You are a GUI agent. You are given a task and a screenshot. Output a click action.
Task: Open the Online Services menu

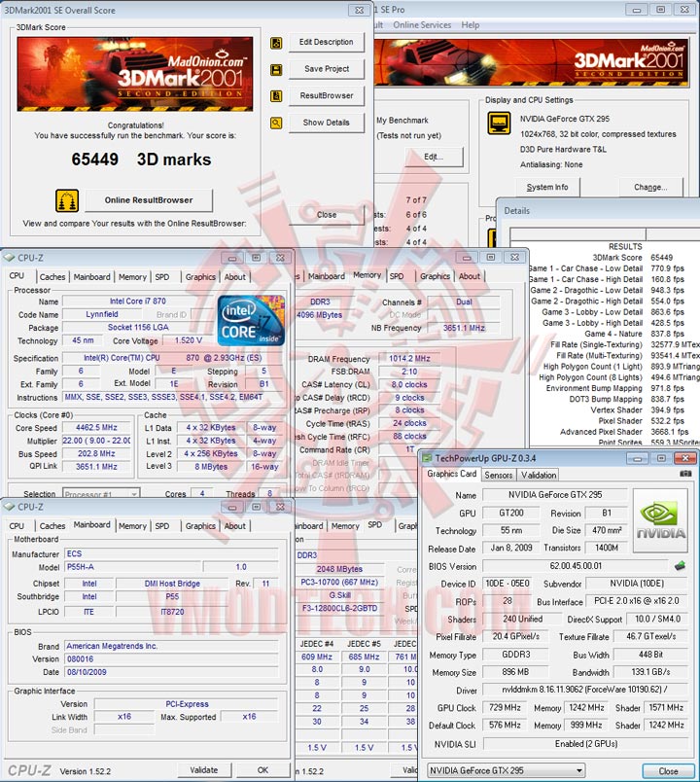click(x=422, y=25)
